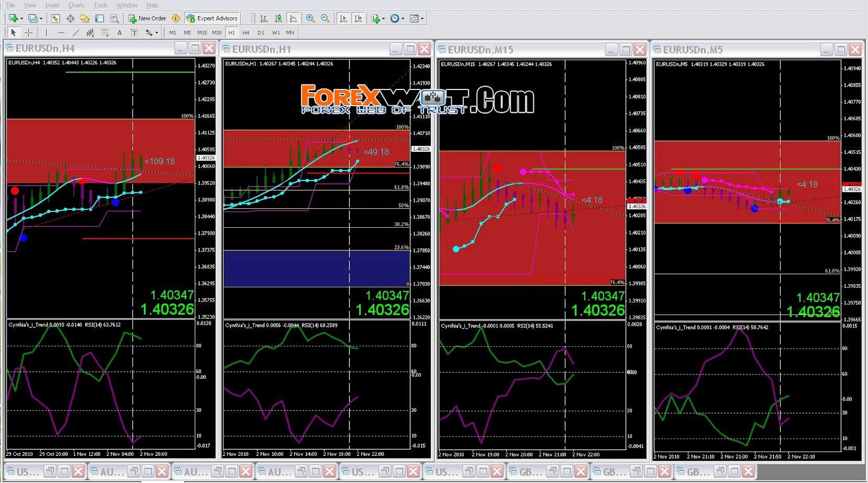The height and width of the screenshot is (483, 868).
Task: Expand the Templates dropdown arrow
Action: 422,18
